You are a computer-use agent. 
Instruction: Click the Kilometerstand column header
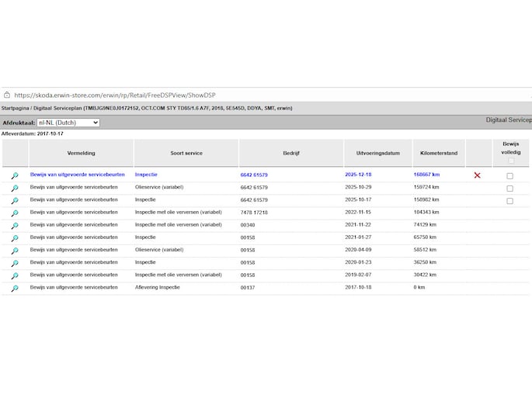[x=437, y=154]
